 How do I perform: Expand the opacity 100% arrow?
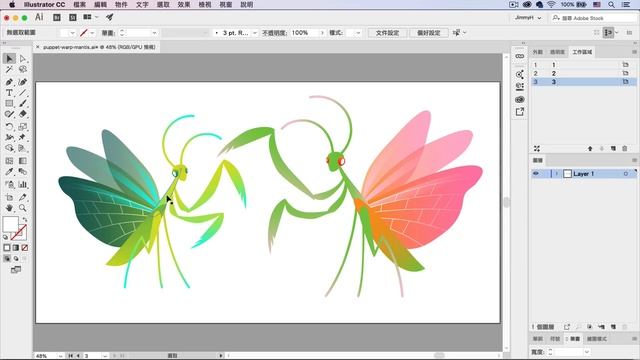click(x=322, y=33)
